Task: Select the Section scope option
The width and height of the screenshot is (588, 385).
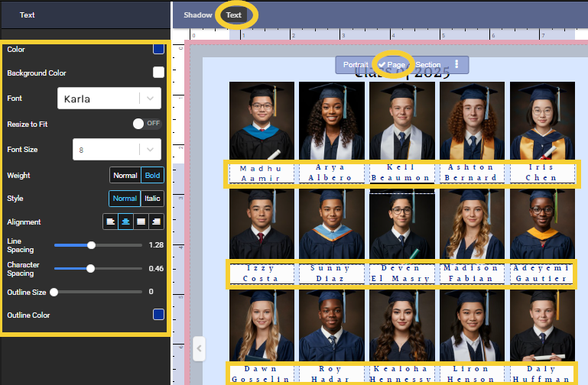Action: [x=428, y=64]
